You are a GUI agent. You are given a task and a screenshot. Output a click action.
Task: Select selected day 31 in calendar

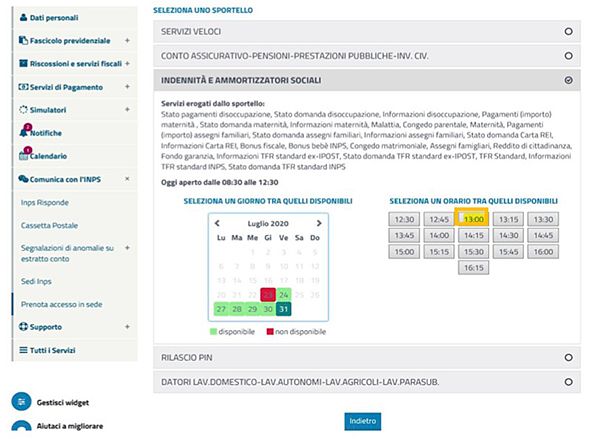(x=284, y=309)
